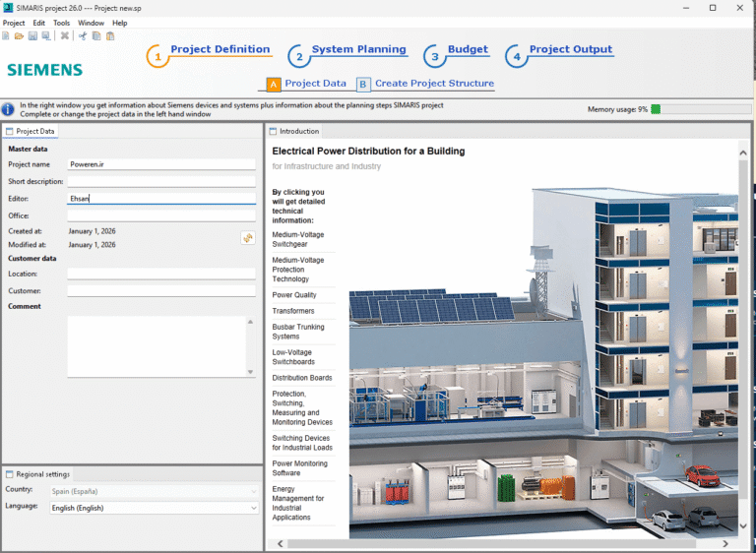Screen dimensions: 756x553
Task: Open Power Monitoring Software information
Action: pyautogui.click(x=299, y=468)
